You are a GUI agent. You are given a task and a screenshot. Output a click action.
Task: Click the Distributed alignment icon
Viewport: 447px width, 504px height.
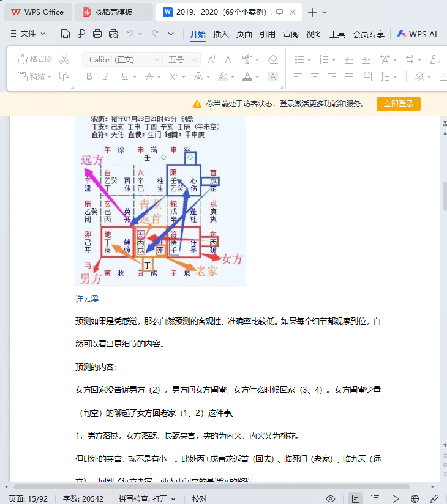[367, 76]
